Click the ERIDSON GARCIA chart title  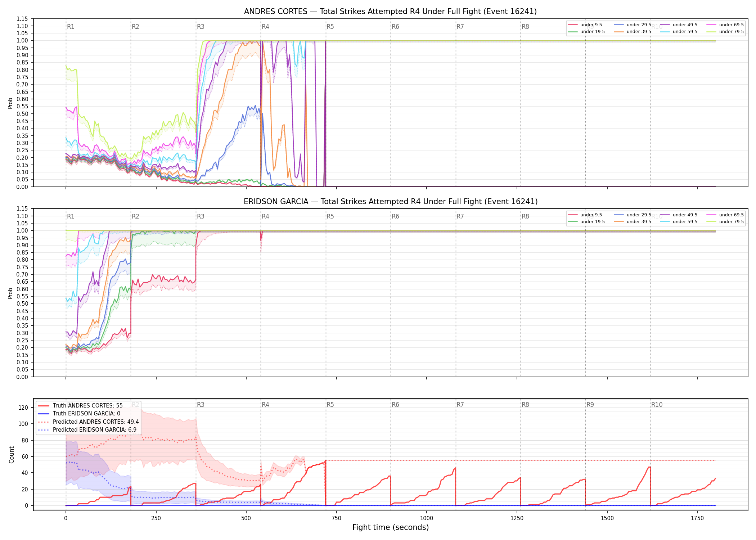coord(391,202)
